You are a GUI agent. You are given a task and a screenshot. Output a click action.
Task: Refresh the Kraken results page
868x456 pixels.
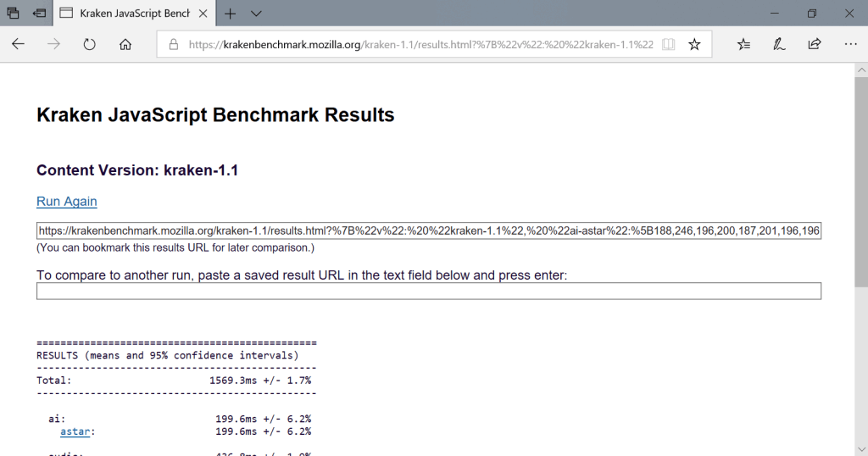89,44
